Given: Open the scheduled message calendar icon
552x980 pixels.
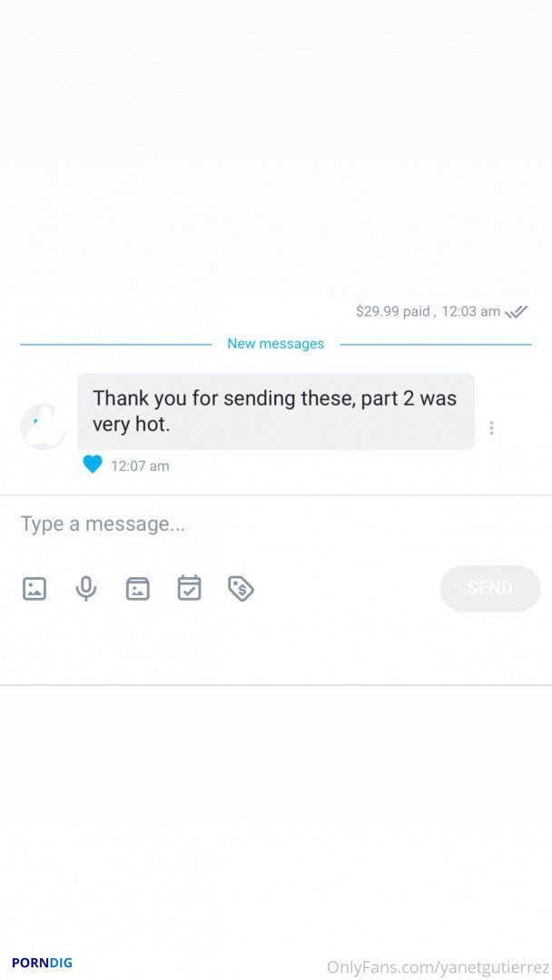Looking at the screenshot, I should [x=190, y=588].
